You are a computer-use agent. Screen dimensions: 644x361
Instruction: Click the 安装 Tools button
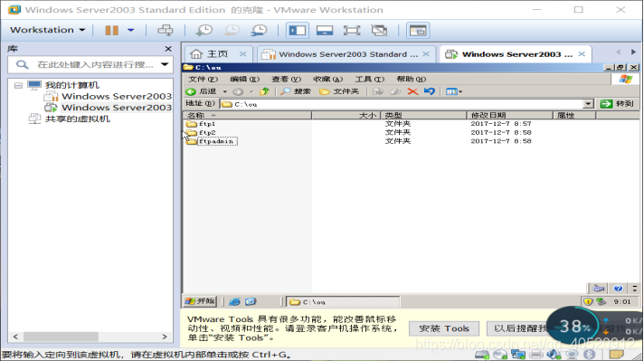(444, 328)
